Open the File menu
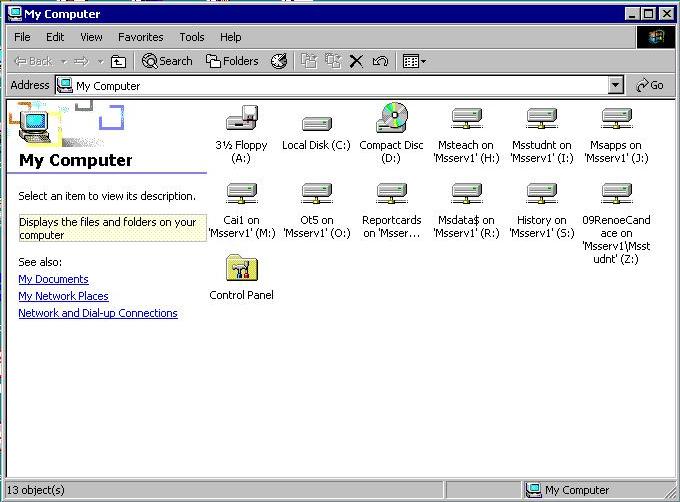This screenshot has height=502, width=680. [22, 37]
